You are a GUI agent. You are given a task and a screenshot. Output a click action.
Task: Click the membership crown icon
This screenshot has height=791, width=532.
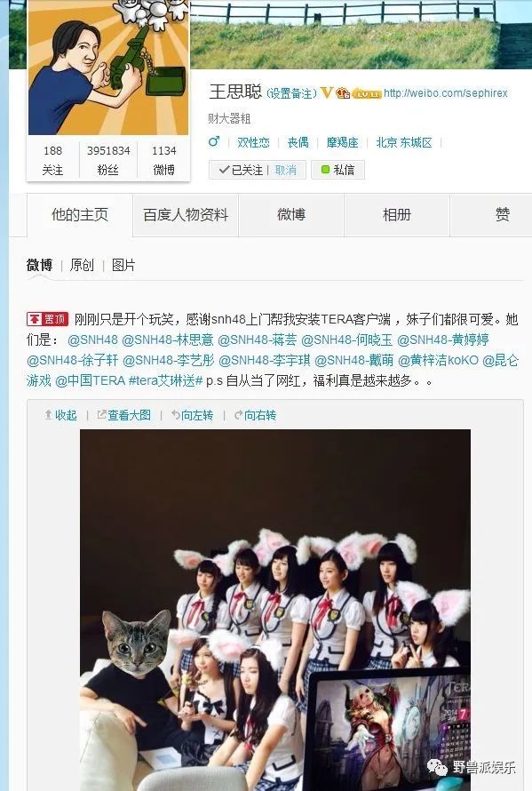pos(343,92)
